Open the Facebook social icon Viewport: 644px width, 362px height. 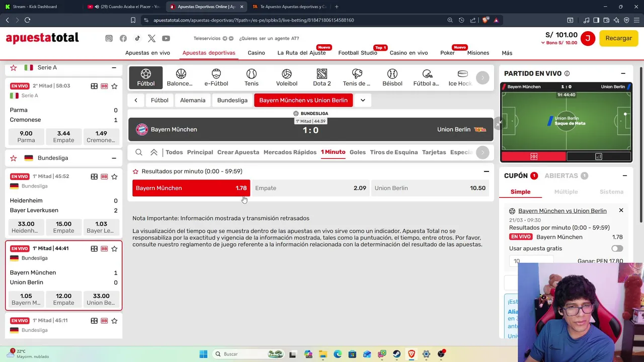coord(123,38)
